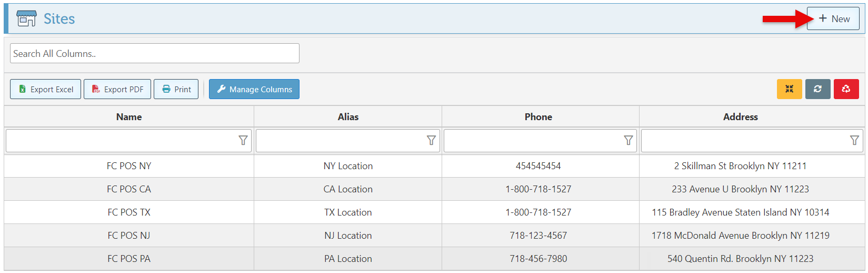Open Manage Columns settings

pyautogui.click(x=254, y=89)
